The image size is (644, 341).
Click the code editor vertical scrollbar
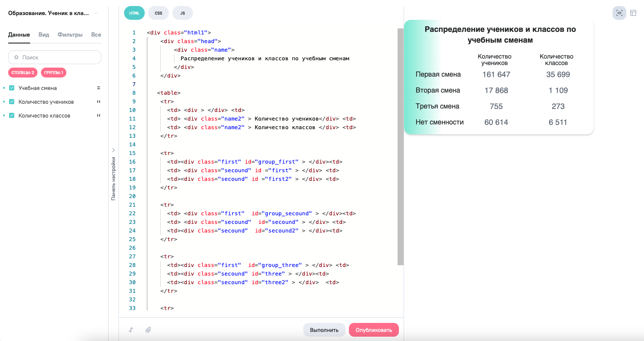[x=401, y=146]
